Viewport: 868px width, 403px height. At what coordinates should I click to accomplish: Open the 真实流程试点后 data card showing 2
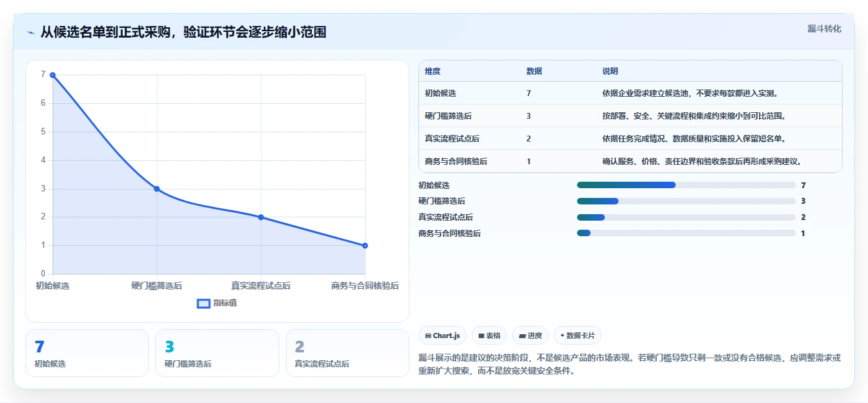[348, 353]
